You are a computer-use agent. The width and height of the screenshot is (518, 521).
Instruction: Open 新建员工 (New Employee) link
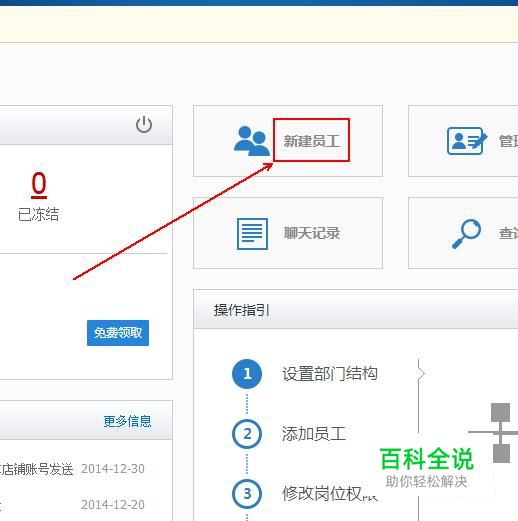(x=312, y=141)
